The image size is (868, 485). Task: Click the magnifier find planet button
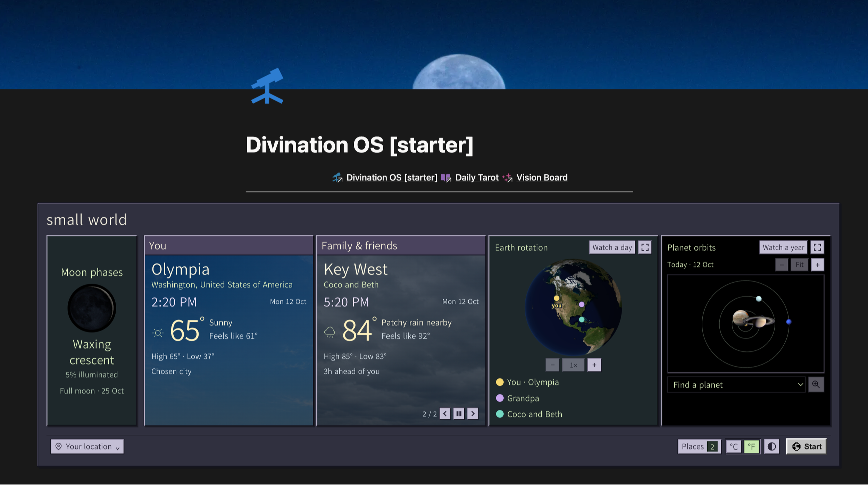(x=816, y=384)
